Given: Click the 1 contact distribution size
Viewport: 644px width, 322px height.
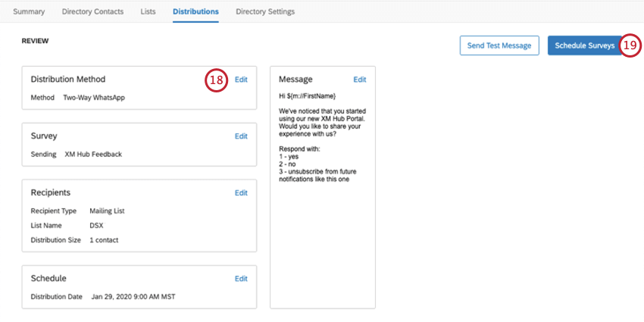Looking at the screenshot, I should point(104,240).
